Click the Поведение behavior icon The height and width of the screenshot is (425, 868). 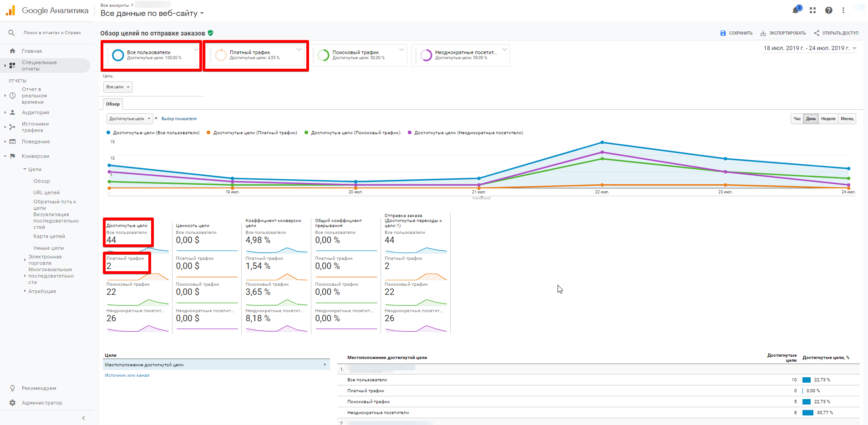point(12,142)
